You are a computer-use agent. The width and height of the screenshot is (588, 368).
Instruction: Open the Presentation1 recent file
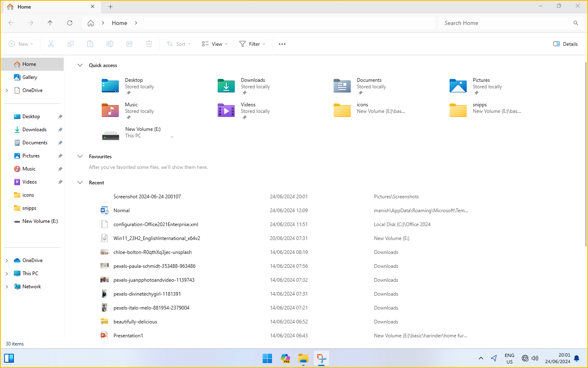pos(128,336)
